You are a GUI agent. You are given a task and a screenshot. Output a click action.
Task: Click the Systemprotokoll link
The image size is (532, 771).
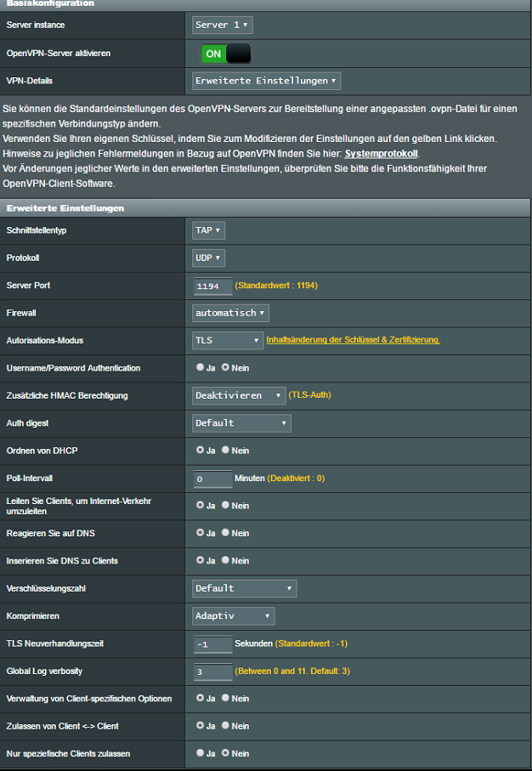pyautogui.click(x=381, y=153)
